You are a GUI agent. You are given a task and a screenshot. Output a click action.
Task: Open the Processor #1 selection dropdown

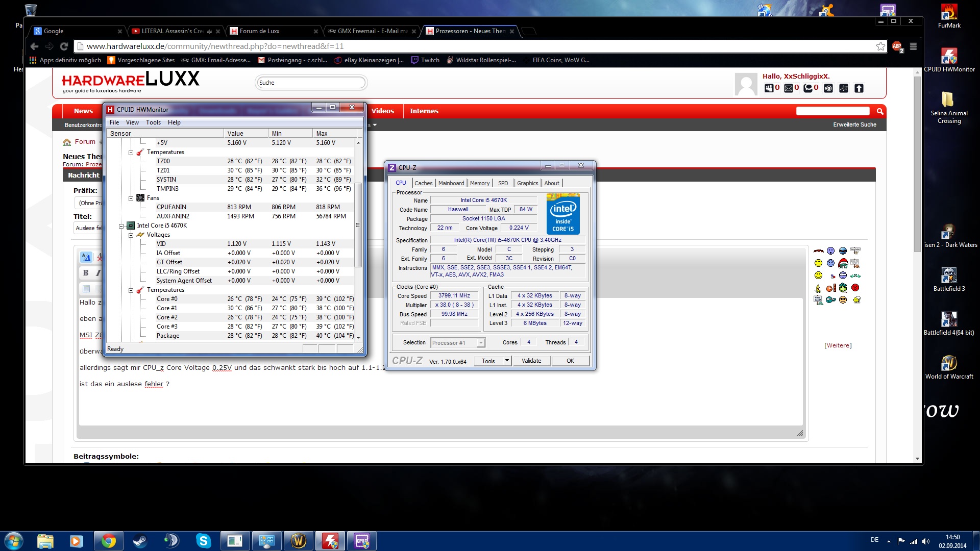click(458, 343)
